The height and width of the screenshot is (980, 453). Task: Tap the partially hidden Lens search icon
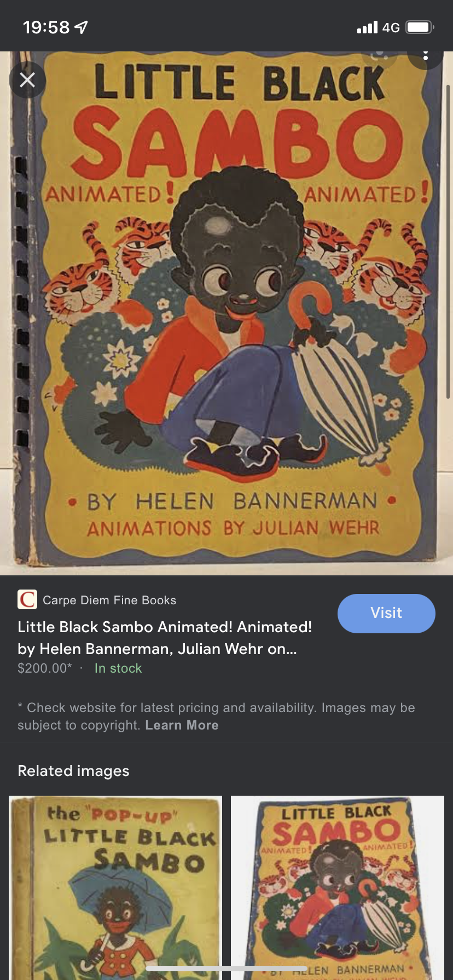click(379, 57)
